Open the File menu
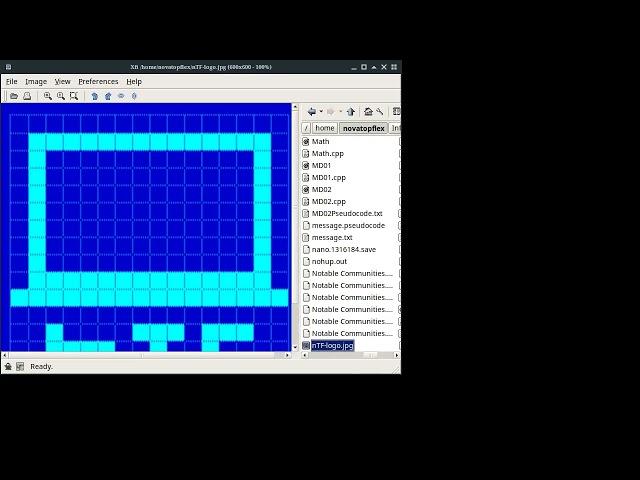The width and height of the screenshot is (640, 480). (x=11, y=82)
